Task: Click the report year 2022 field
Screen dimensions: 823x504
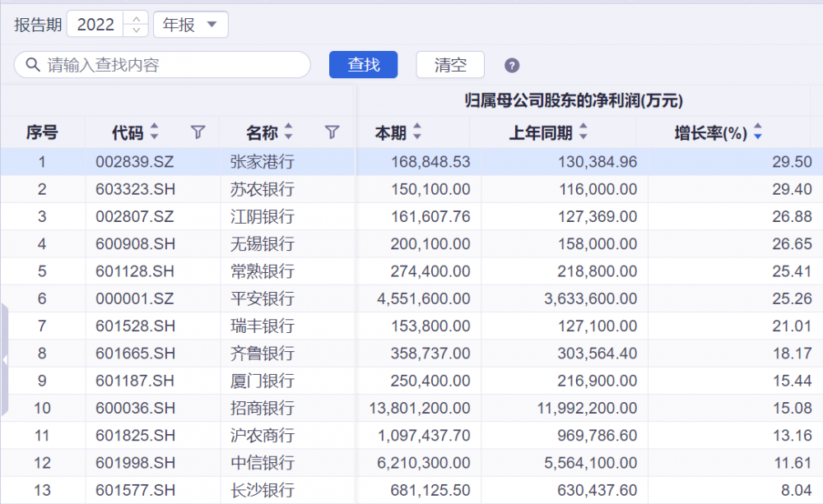Action: 95,25
